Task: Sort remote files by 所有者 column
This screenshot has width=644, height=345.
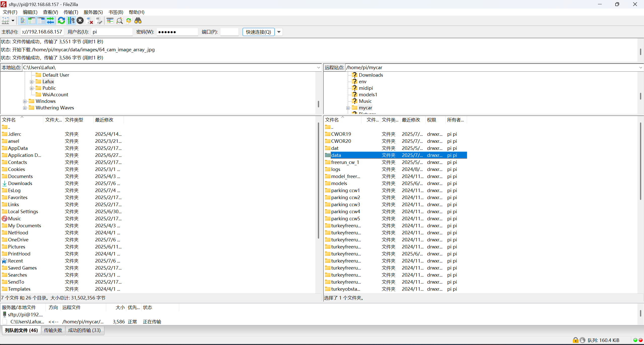Action: click(456, 120)
